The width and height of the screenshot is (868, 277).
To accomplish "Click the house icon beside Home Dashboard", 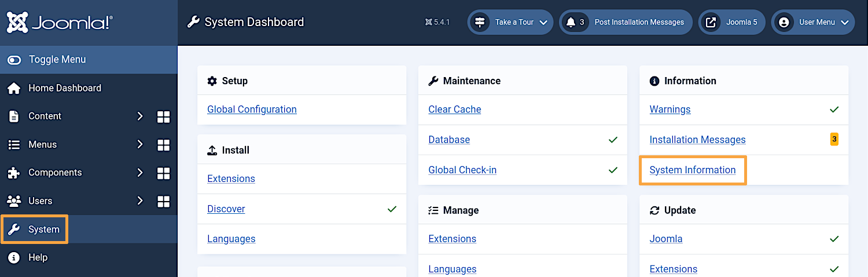I will coord(14,88).
